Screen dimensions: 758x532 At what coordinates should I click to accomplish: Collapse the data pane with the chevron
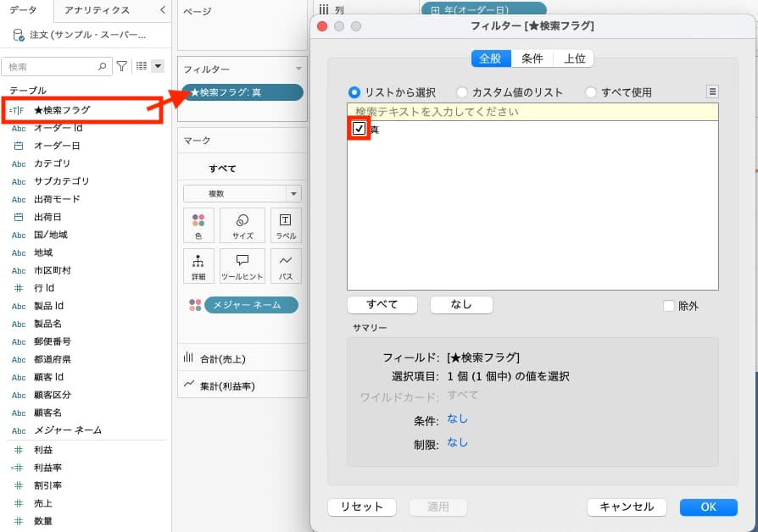[x=163, y=10]
